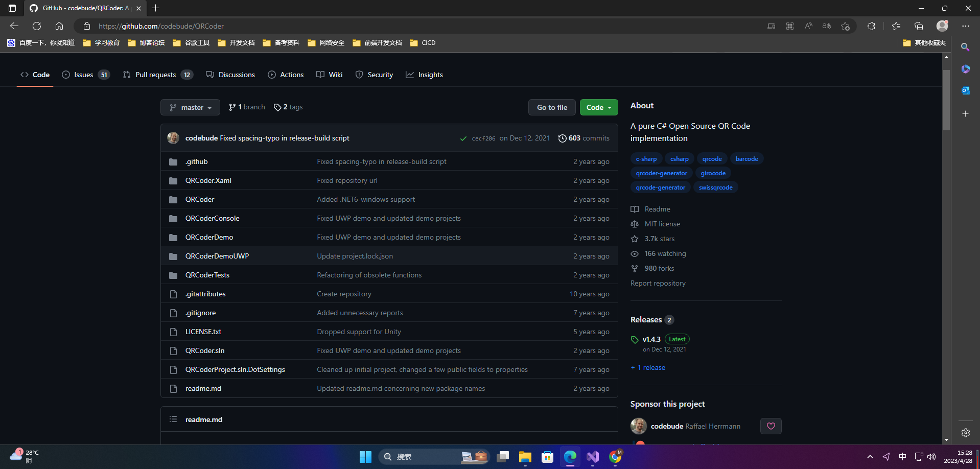Select the qrcode topic tag
The width and height of the screenshot is (980, 469).
tap(712, 159)
